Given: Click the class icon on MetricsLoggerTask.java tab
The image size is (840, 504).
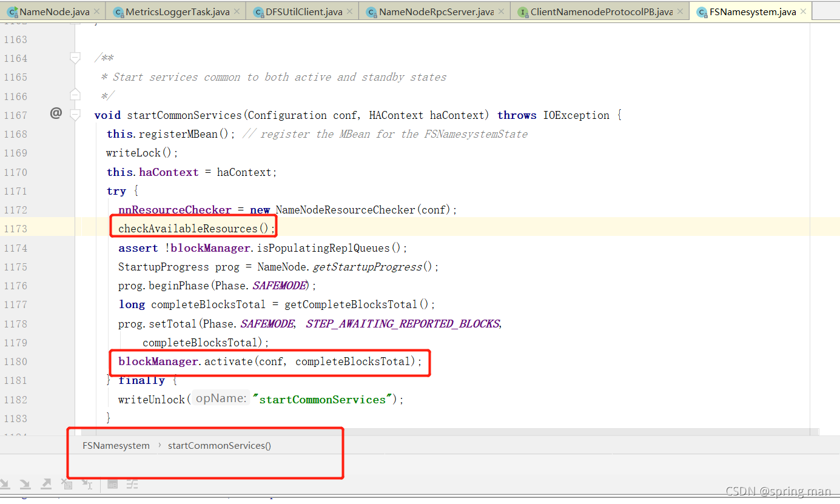Looking at the screenshot, I should (117, 12).
